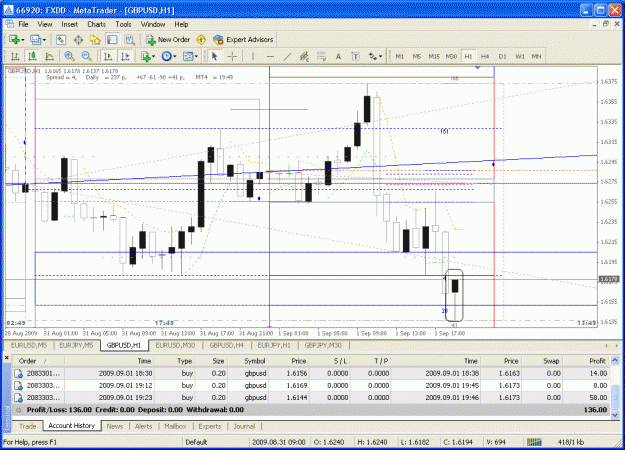This screenshot has width=625, height=450.
Task: Sort history by the Order column header
Action: (x=38, y=361)
